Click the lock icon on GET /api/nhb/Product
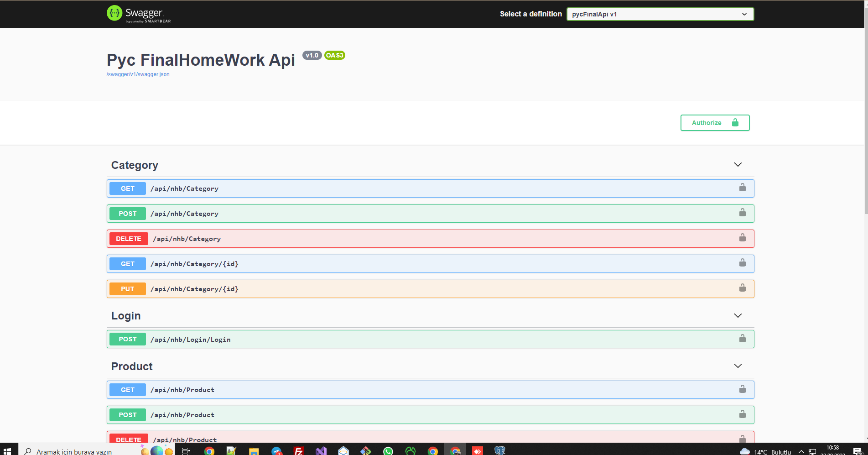 742,389
